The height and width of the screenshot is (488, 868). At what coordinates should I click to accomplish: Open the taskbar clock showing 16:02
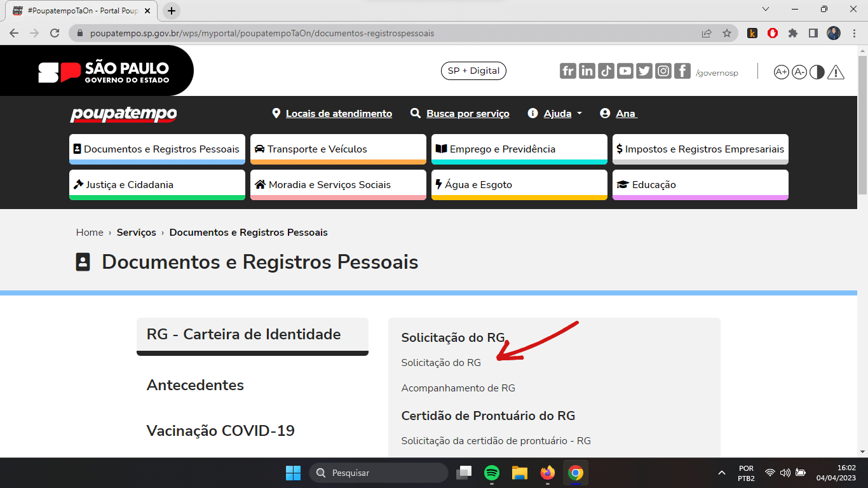click(837, 473)
